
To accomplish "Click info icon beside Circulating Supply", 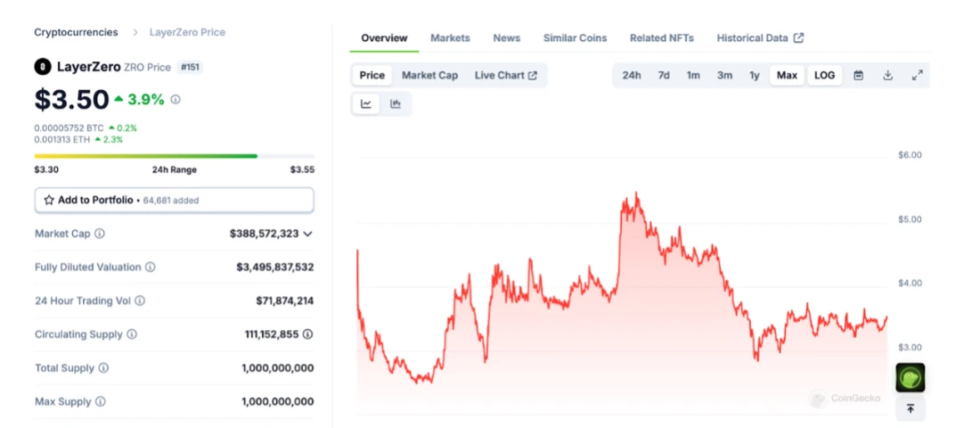I will [x=132, y=334].
